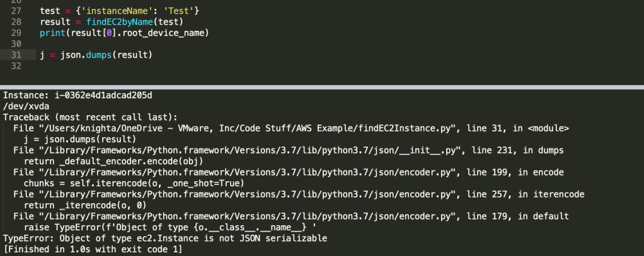
Task: Click line number 27 in the gutter
Action: [16, 11]
